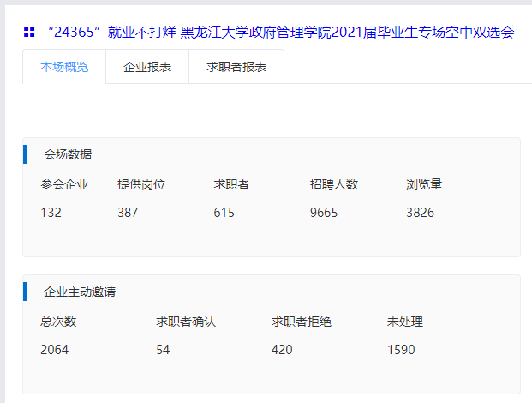
Task: Select the 求职者 value 615
Action: tap(224, 213)
